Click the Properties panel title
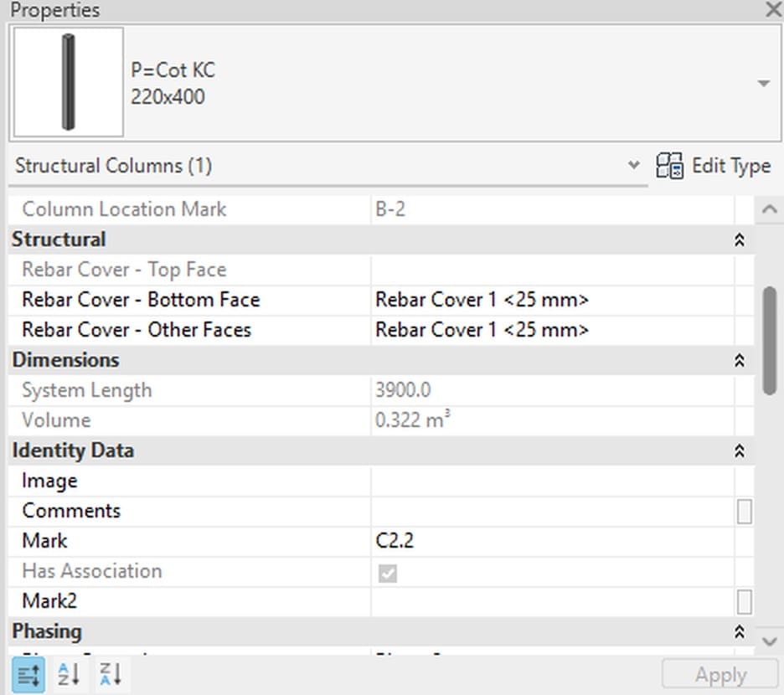The width and height of the screenshot is (784, 695). point(55,10)
